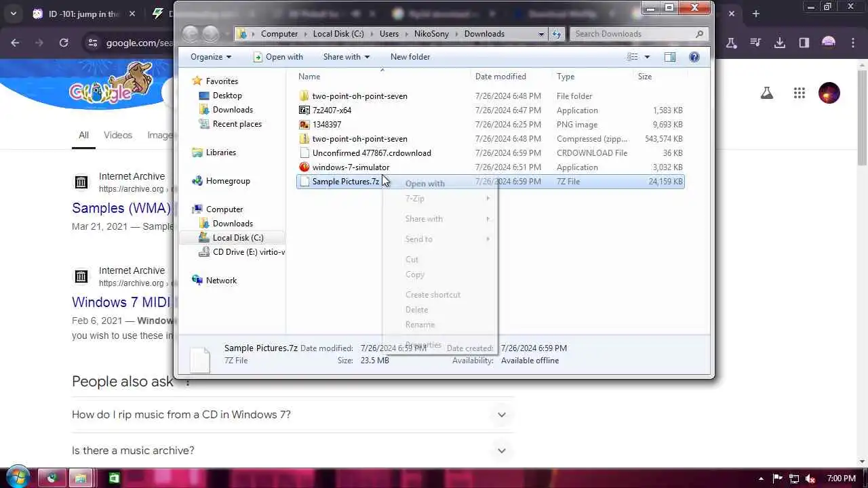Switch to Windows Explorer taskbar icon

click(x=80, y=479)
